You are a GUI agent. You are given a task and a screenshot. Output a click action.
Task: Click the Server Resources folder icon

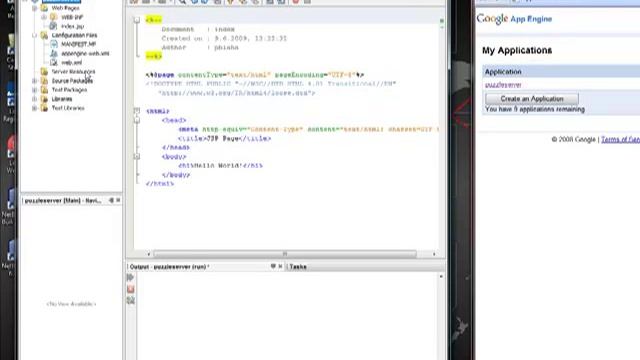[x=44, y=72]
